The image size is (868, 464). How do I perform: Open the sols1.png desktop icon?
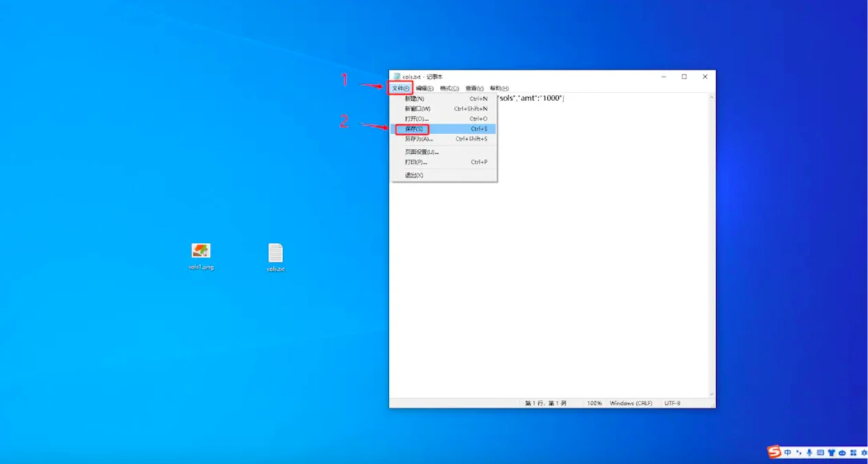201,252
